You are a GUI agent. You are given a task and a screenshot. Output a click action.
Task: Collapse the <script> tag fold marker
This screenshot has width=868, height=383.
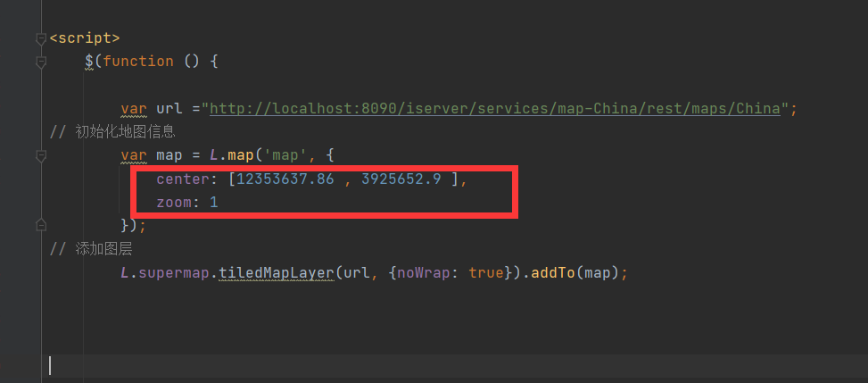tap(40, 38)
